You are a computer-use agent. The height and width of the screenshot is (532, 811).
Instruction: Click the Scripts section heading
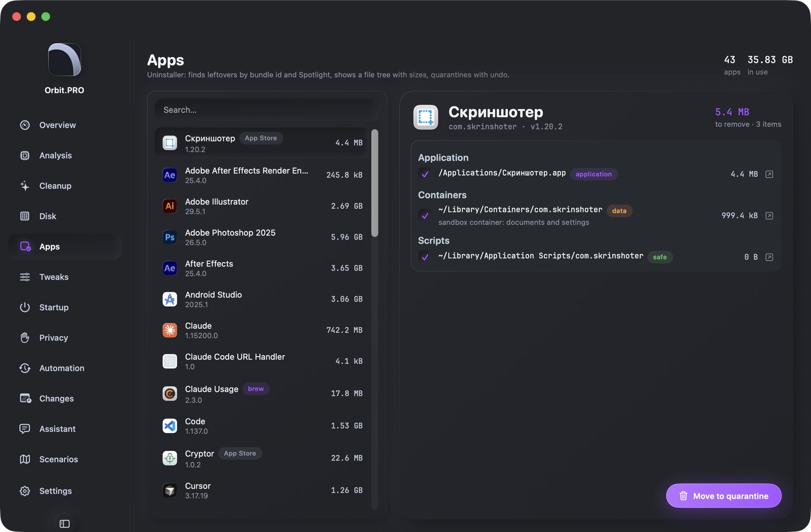click(x=433, y=241)
